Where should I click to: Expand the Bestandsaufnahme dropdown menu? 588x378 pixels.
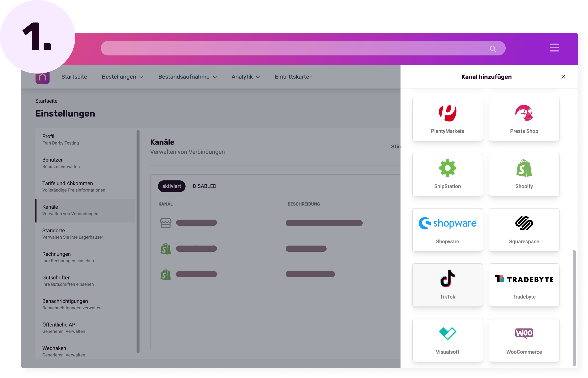click(187, 77)
